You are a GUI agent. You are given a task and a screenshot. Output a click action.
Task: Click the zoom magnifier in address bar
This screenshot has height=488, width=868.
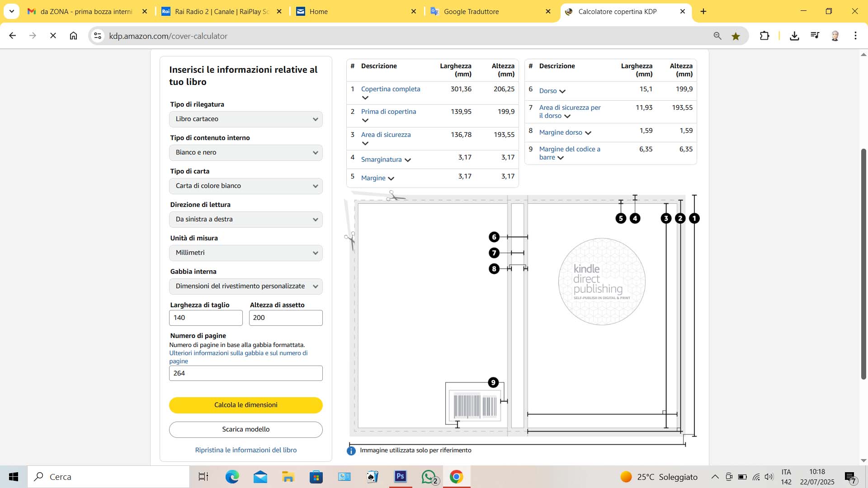(717, 36)
